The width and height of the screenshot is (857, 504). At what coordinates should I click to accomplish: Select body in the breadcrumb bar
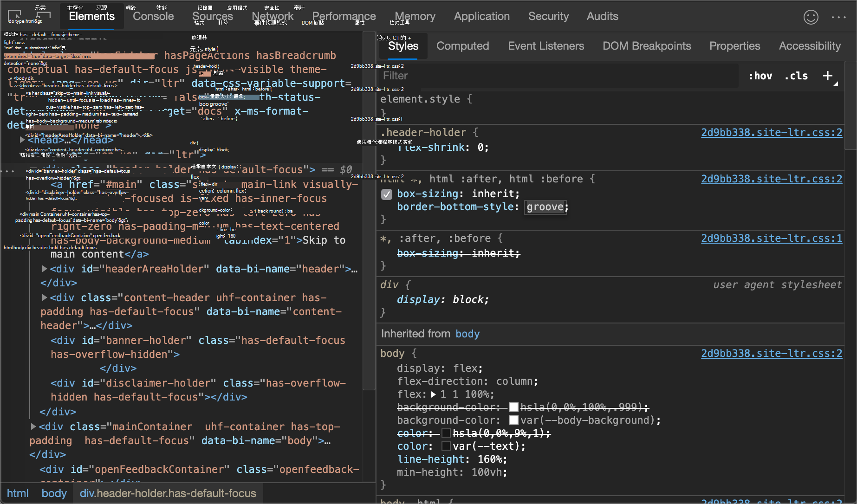(54, 493)
